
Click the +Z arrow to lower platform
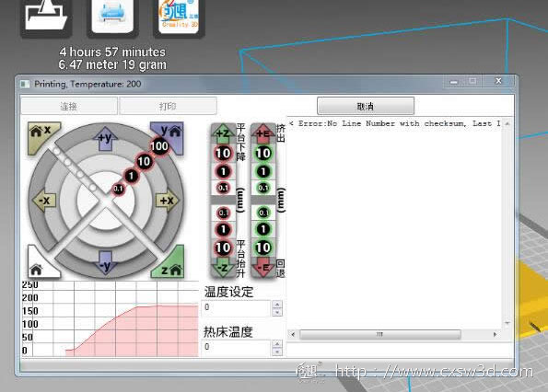[x=223, y=133]
